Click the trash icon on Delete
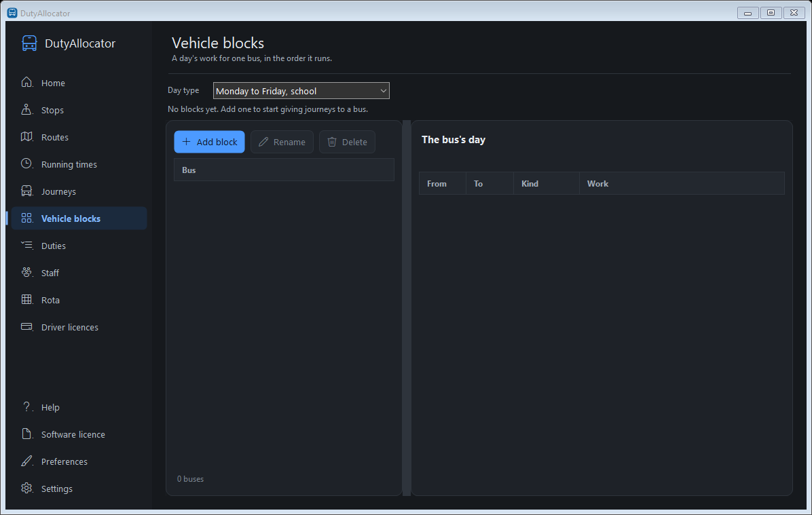The height and width of the screenshot is (515, 812). pyautogui.click(x=332, y=141)
